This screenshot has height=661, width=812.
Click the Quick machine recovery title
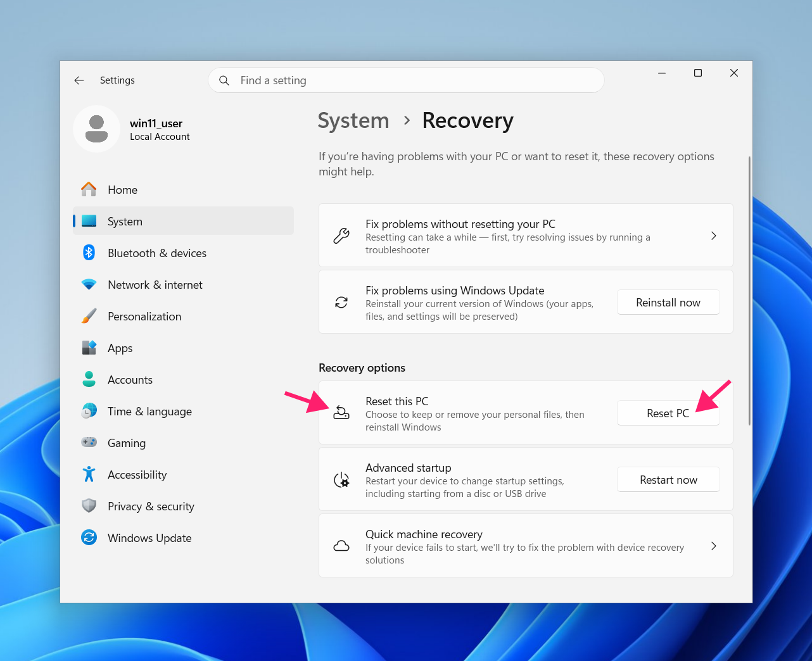coord(424,534)
